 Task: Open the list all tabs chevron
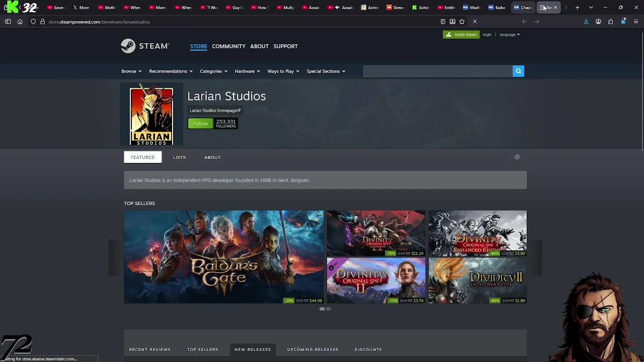click(x=591, y=8)
